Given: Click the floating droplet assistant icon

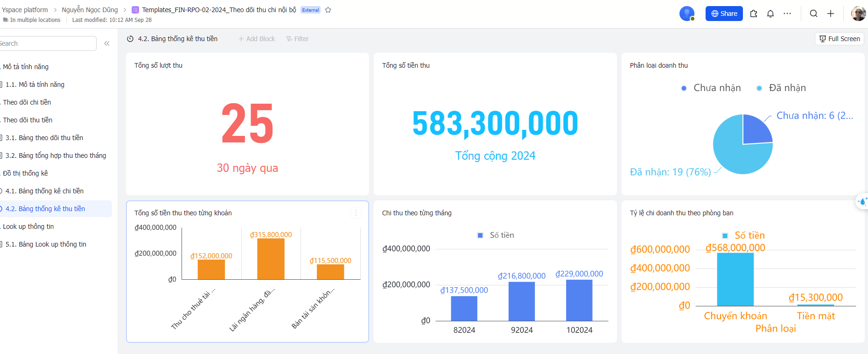Looking at the screenshot, I should tap(863, 201).
